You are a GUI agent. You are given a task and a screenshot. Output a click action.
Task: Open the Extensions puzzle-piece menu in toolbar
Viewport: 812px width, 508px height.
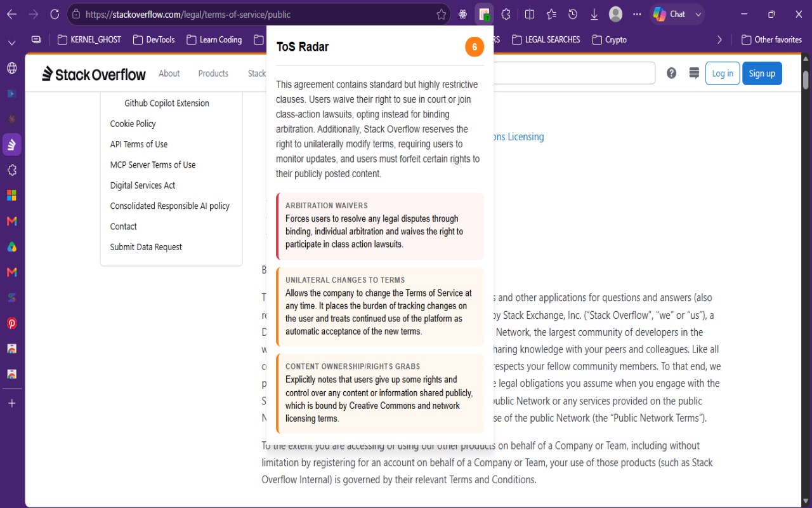tap(506, 14)
